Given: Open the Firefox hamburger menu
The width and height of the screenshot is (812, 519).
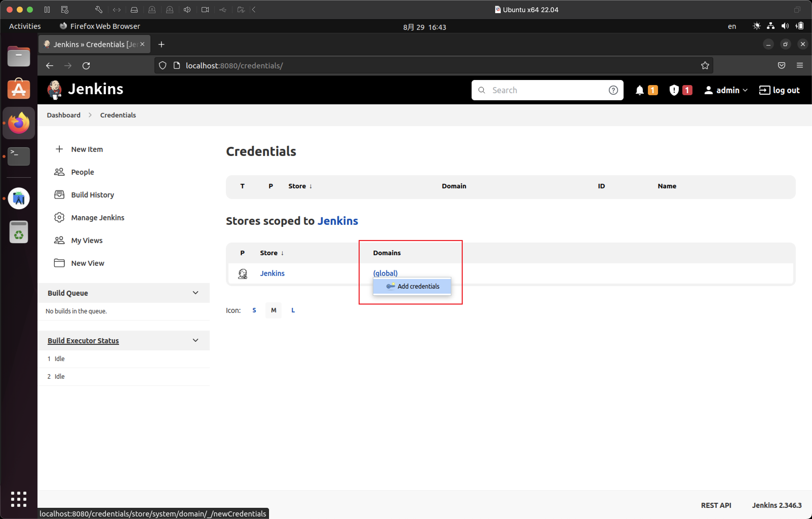Looking at the screenshot, I should coord(800,65).
